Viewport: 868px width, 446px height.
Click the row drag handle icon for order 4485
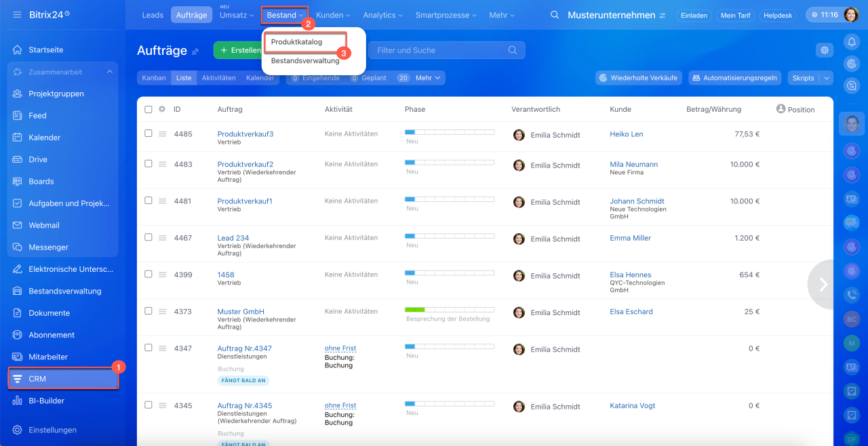click(163, 134)
